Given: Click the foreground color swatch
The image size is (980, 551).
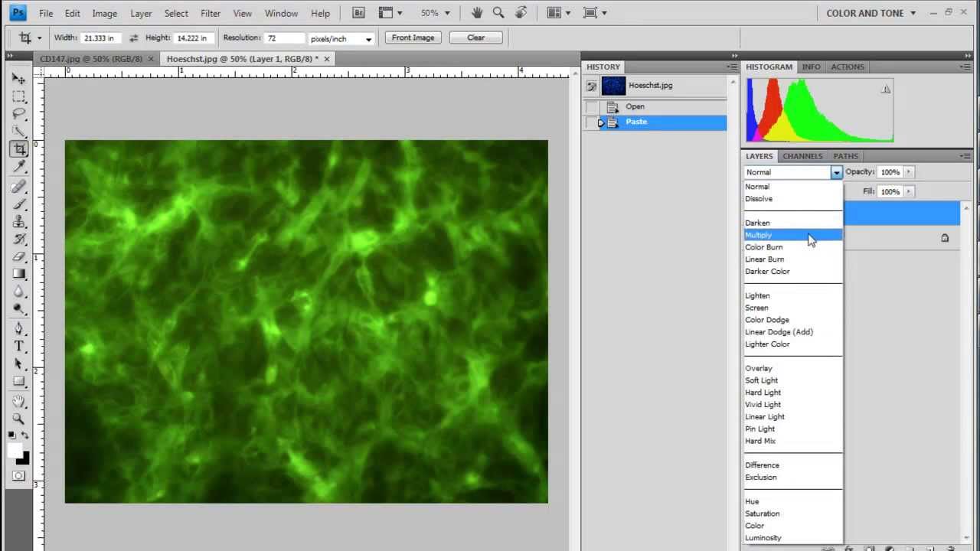Looking at the screenshot, I should pos(15,450).
